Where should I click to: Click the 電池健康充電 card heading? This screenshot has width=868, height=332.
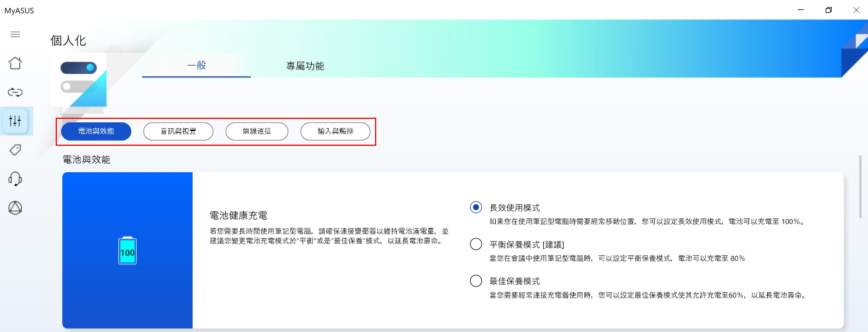point(239,215)
